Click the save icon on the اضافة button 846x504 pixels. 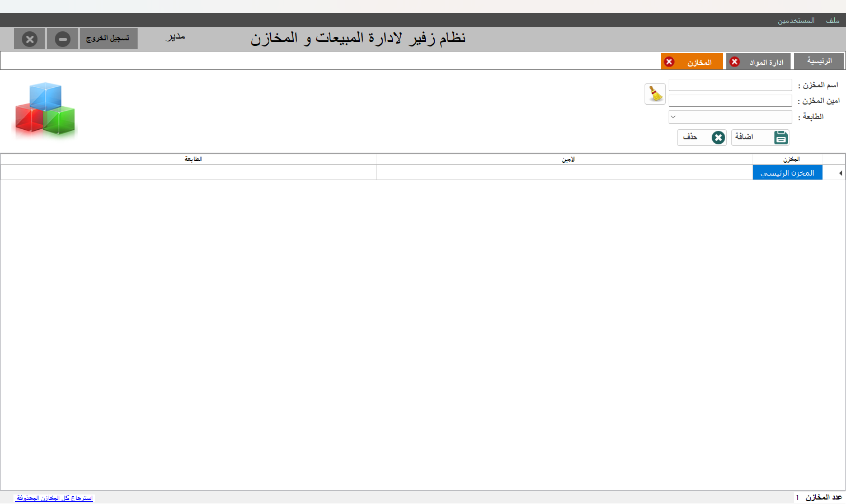pos(781,138)
